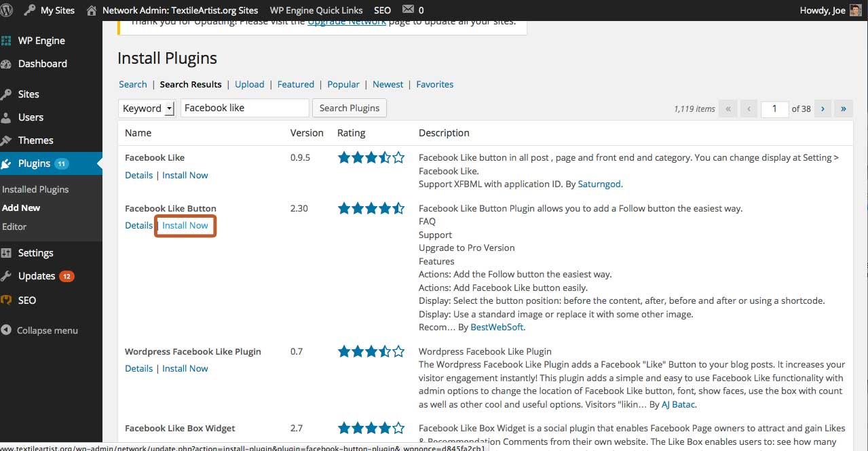Click the Plugins update count badge 11
The width and height of the screenshot is (868, 451).
pos(62,163)
